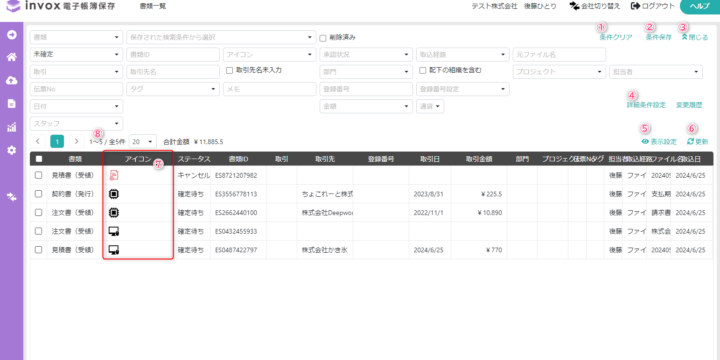Image resolution: width=720 pixels, height=360 pixels.
Task: Click ログアウト in the header
Action: (652, 6)
